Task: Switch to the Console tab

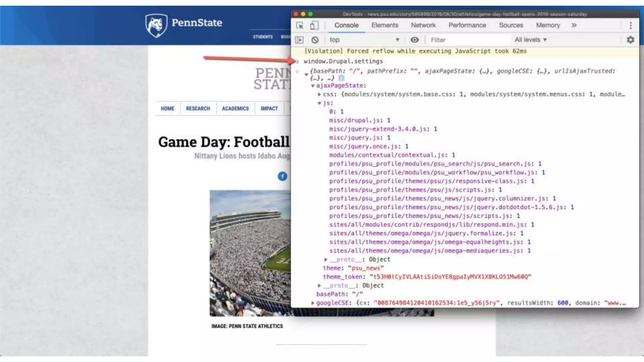Action: click(x=346, y=25)
